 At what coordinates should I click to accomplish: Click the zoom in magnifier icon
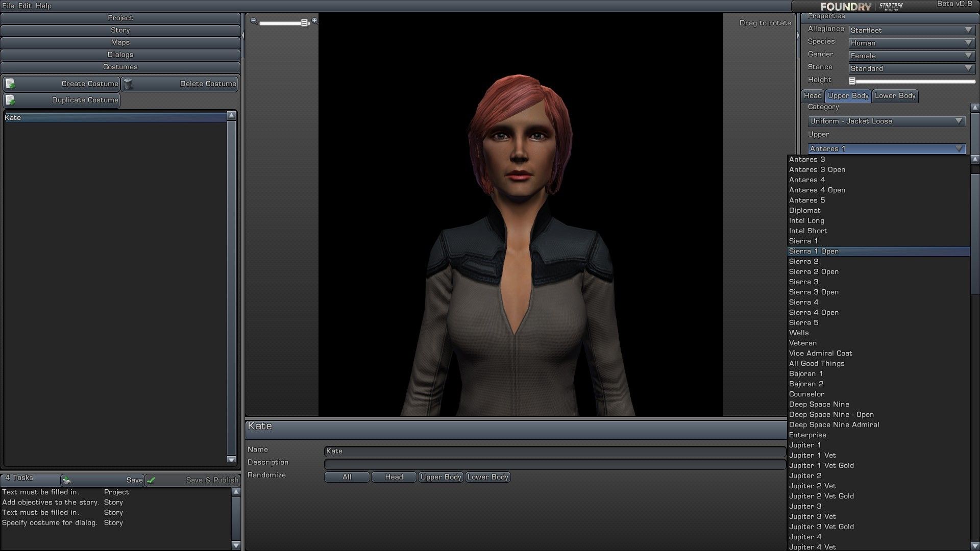315,21
